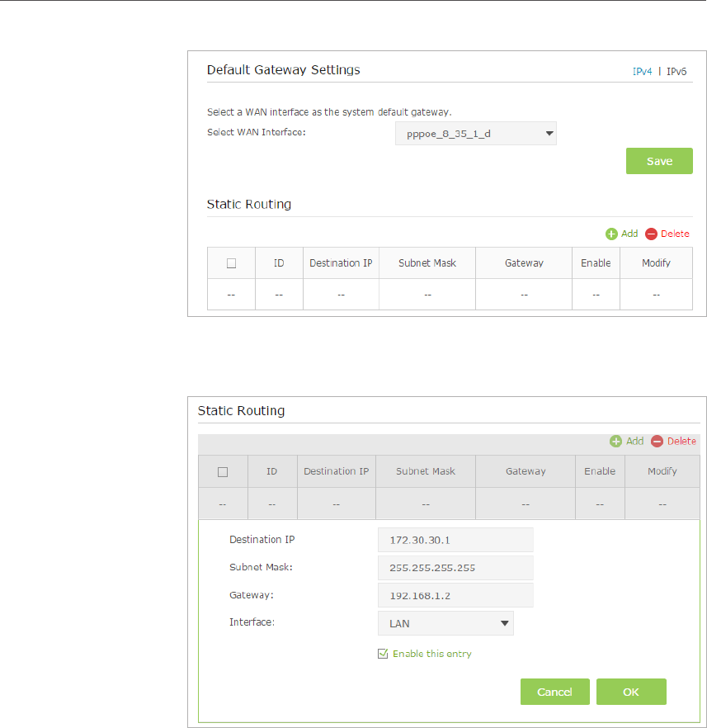This screenshot has width=707, height=728.
Task: Expand the Interface dropdown showing LAN
Action: [445, 623]
